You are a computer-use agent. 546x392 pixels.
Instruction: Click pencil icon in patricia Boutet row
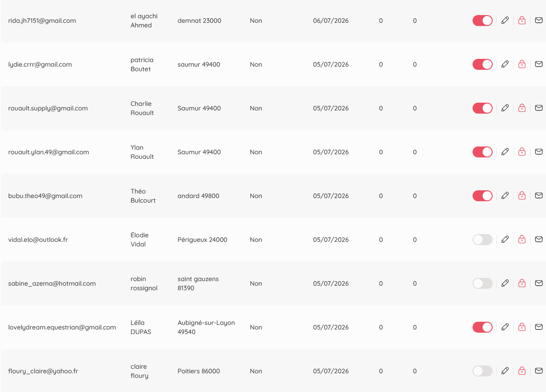coord(505,64)
